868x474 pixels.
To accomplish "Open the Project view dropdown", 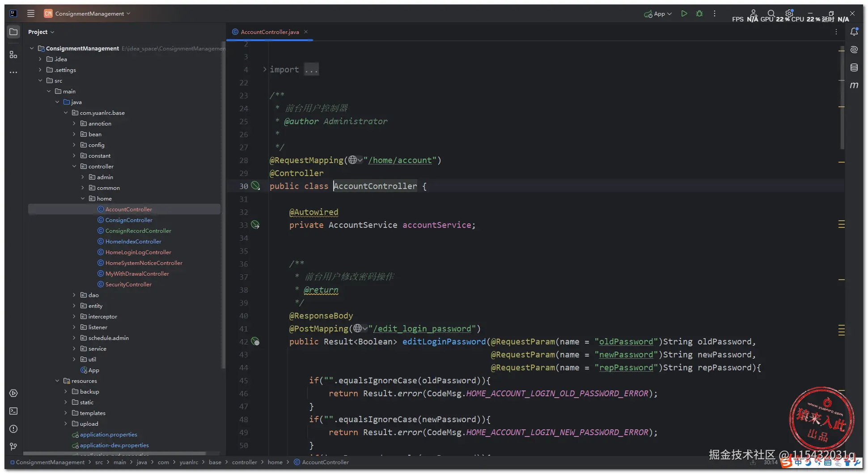I will coord(41,32).
